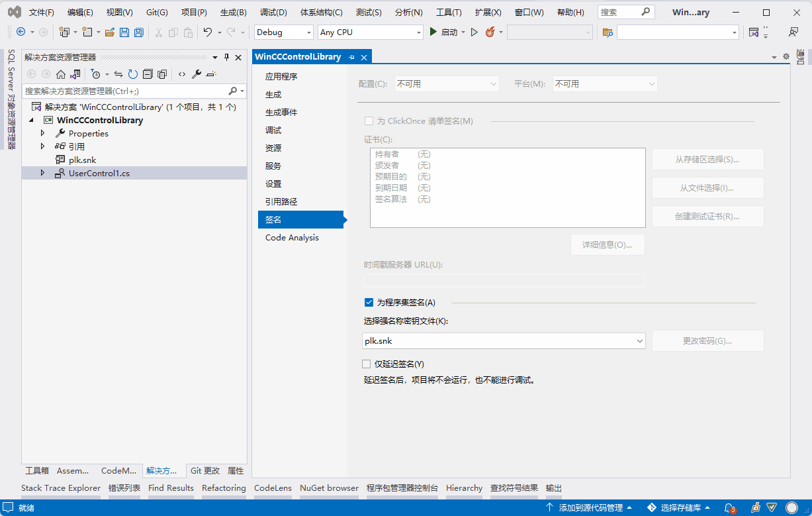812x516 pixels.
Task: Click the Undo arrow icon
Action: tap(208, 32)
